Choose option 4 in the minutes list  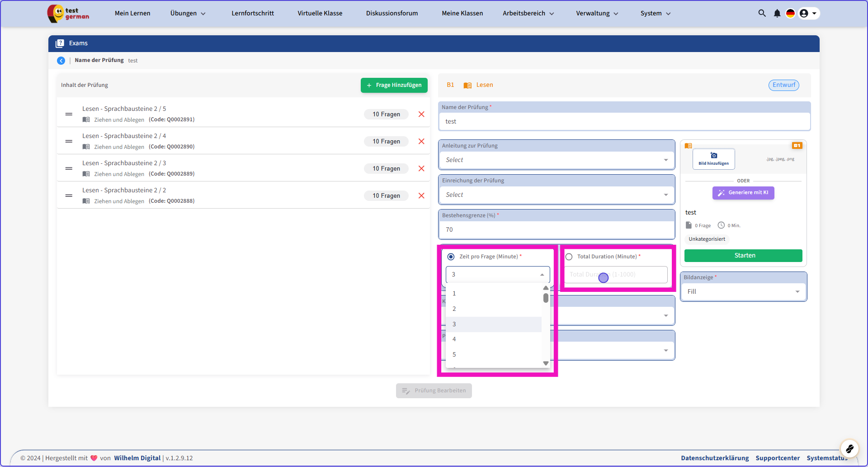tap(454, 339)
